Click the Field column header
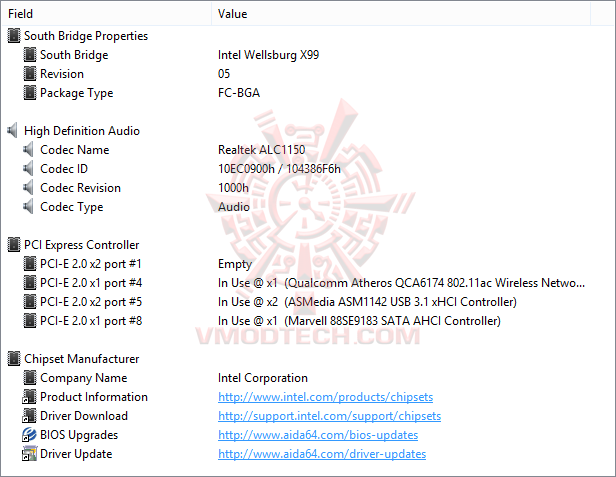The width and height of the screenshot is (616, 477). (x=107, y=14)
